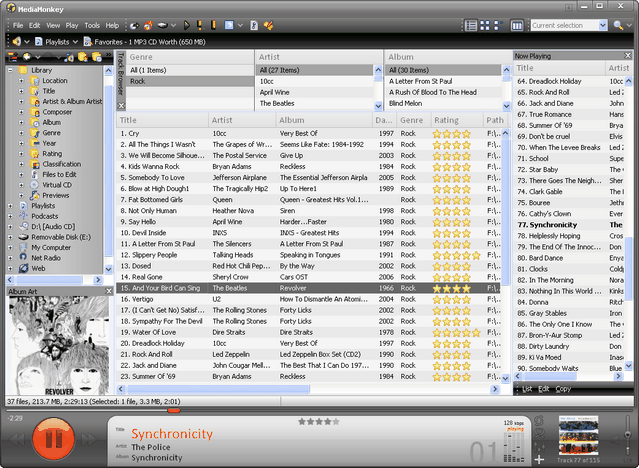Select Rock in the Genre column
The image size is (639, 468).
point(190,81)
